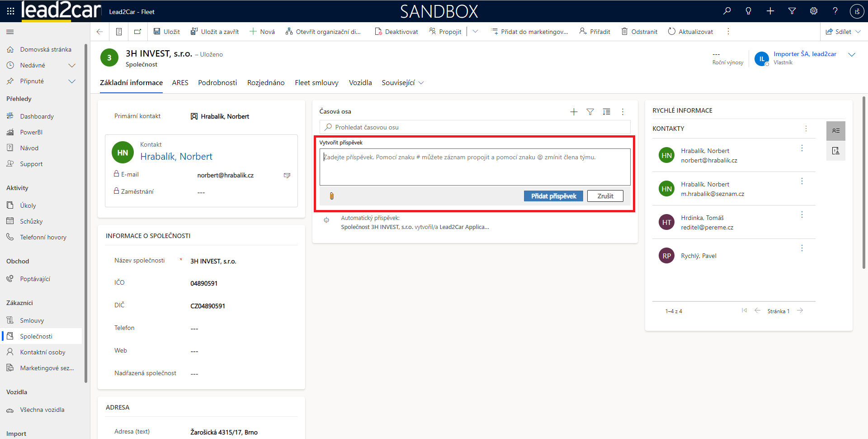
Task: Open the settings gear icon
Action: click(x=814, y=11)
